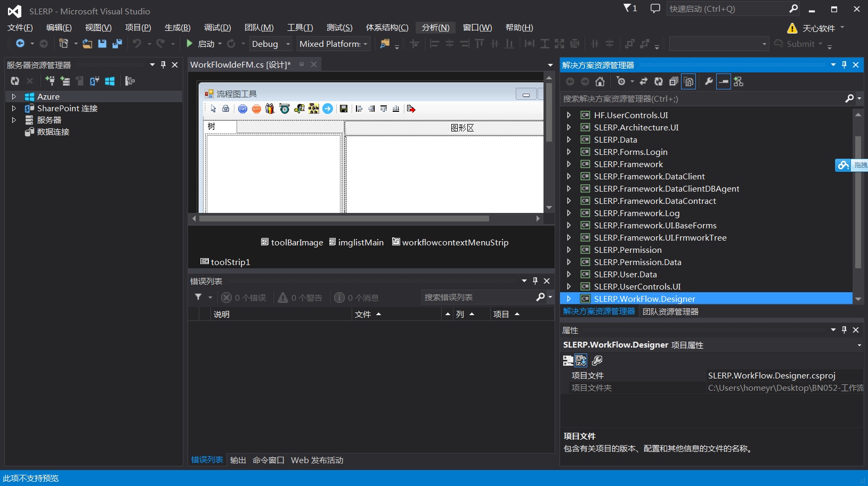Switch to the 输出 tab

[x=238, y=460]
